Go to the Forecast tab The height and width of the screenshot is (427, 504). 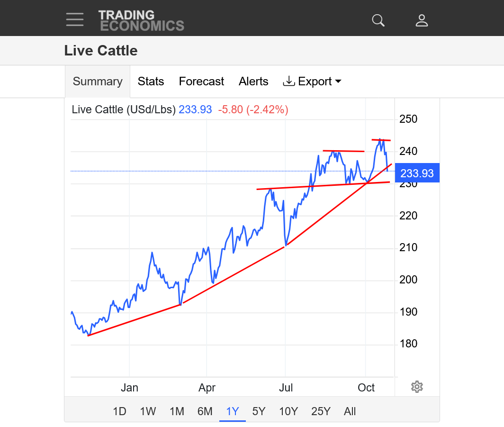[x=201, y=82]
